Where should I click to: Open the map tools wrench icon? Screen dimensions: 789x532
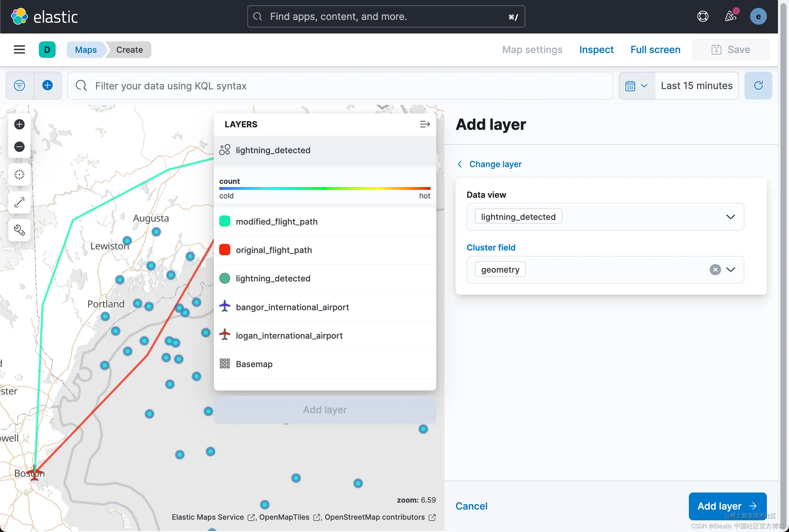19,230
